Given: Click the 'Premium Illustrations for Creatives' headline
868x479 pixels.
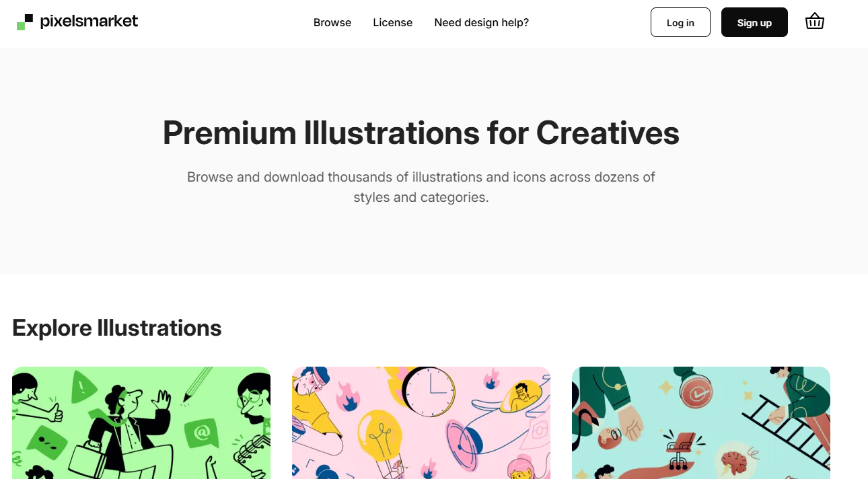Looking at the screenshot, I should tap(421, 133).
